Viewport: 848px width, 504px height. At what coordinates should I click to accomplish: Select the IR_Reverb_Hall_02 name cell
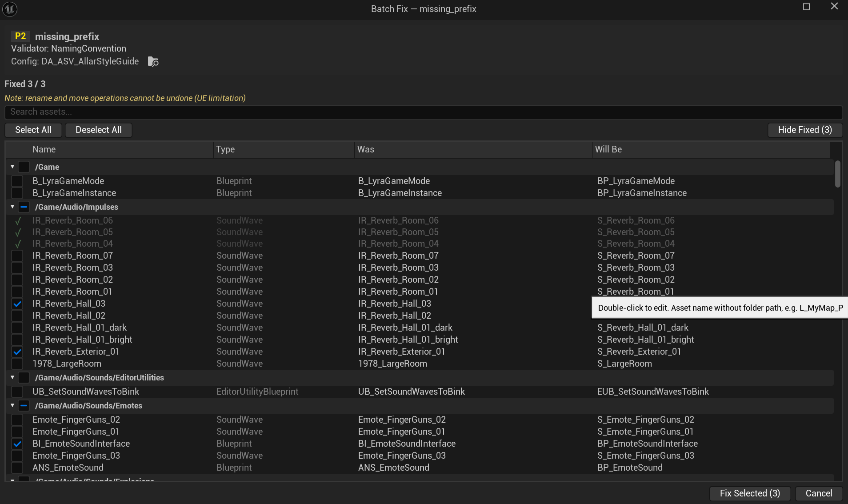click(x=69, y=316)
